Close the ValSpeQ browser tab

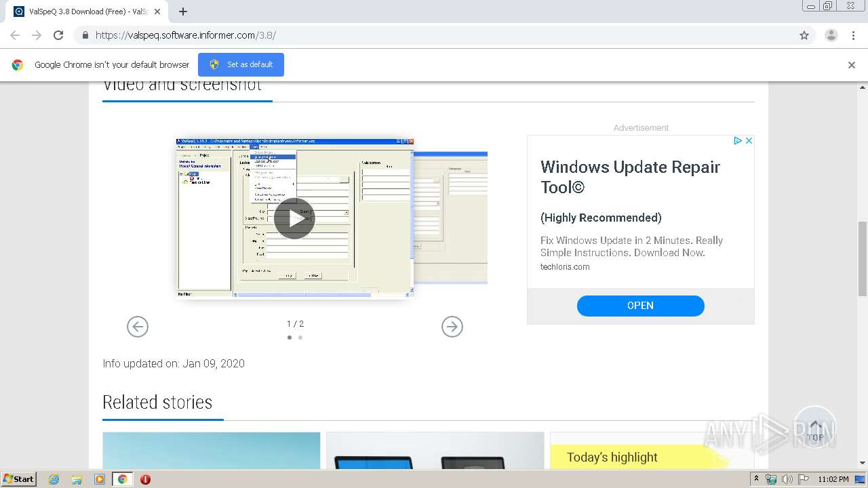pos(157,12)
